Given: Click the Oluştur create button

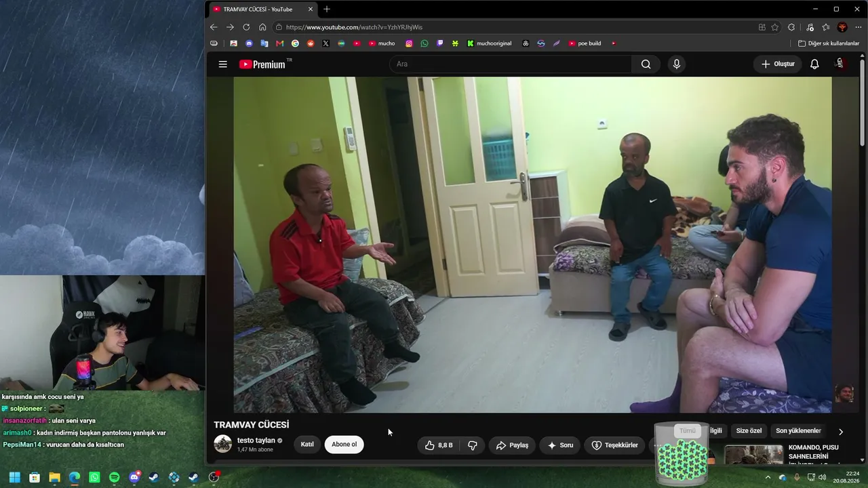Looking at the screenshot, I should pos(777,64).
